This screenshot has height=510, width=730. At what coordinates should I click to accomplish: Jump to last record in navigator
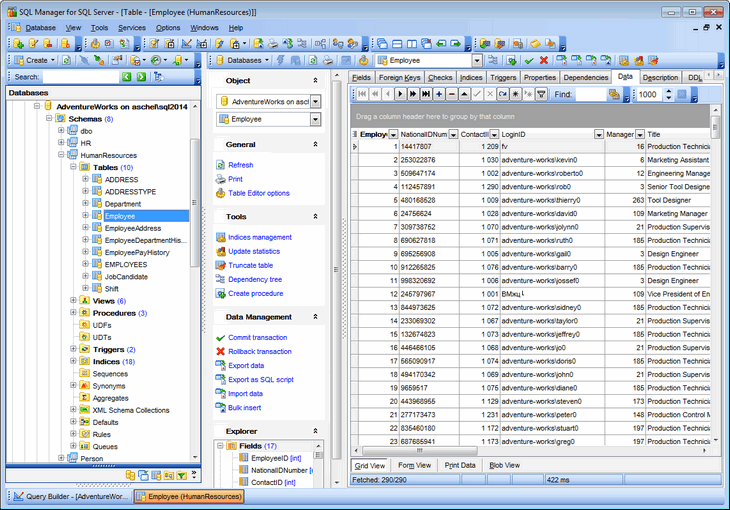(x=426, y=94)
